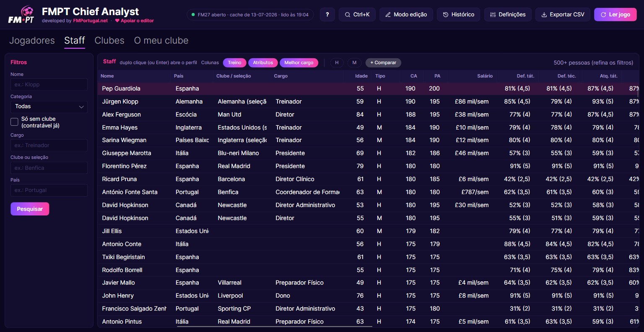Select the Pep Guardiola row
644x332 pixels.
coord(369,88)
